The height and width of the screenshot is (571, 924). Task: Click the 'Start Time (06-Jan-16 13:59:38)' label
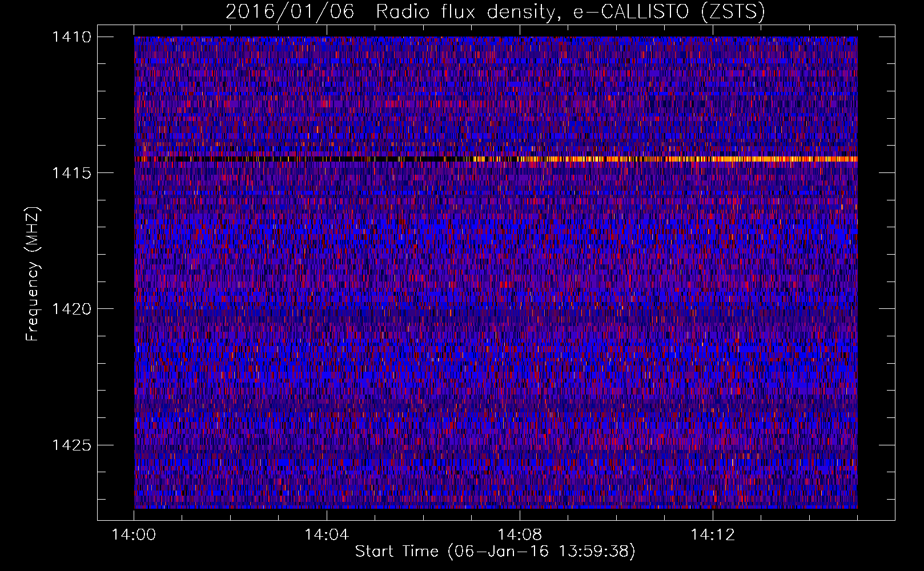point(495,552)
